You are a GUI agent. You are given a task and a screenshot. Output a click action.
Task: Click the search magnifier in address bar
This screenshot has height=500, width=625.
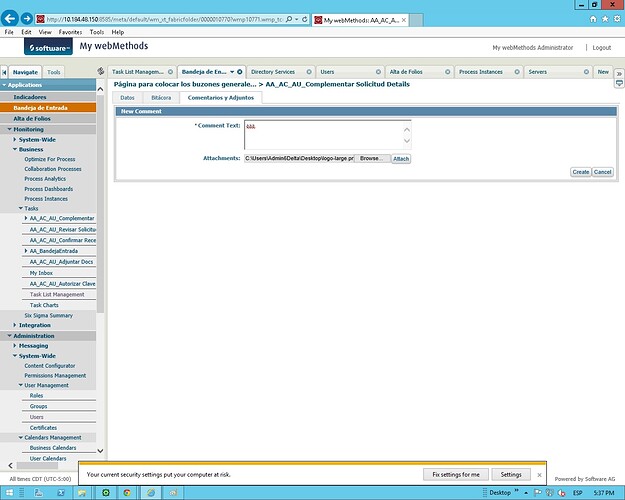(x=289, y=19)
